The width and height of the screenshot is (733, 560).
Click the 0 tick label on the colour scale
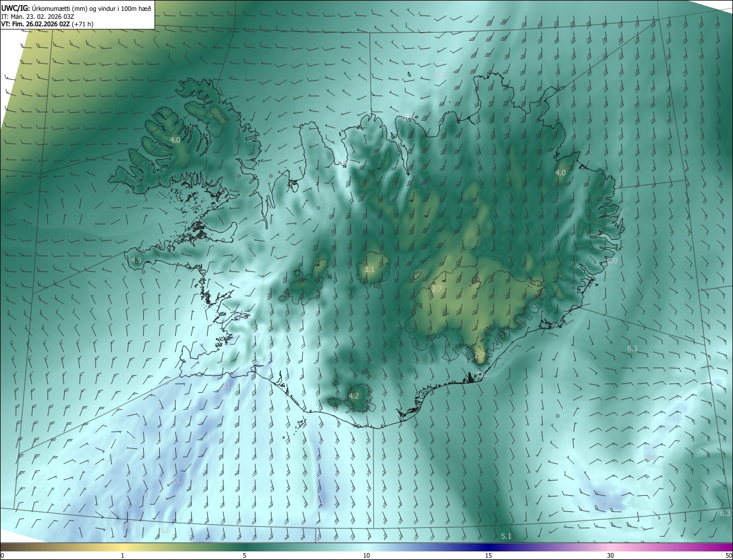point(2,555)
